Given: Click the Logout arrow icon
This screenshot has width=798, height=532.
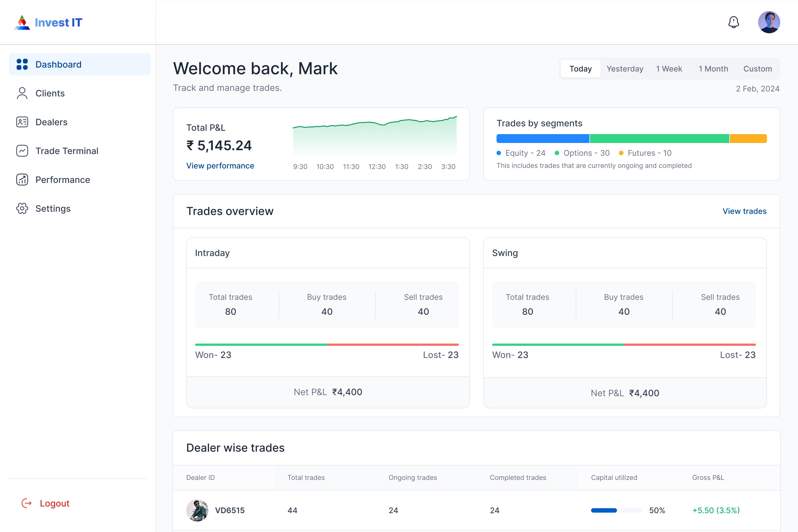Looking at the screenshot, I should [27, 503].
